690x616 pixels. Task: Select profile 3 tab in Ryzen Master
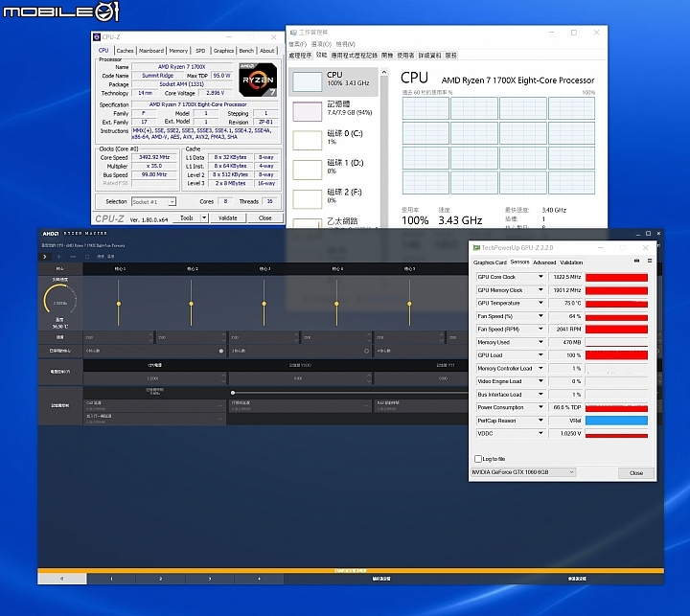pyautogui.click(x=210, y=579)
